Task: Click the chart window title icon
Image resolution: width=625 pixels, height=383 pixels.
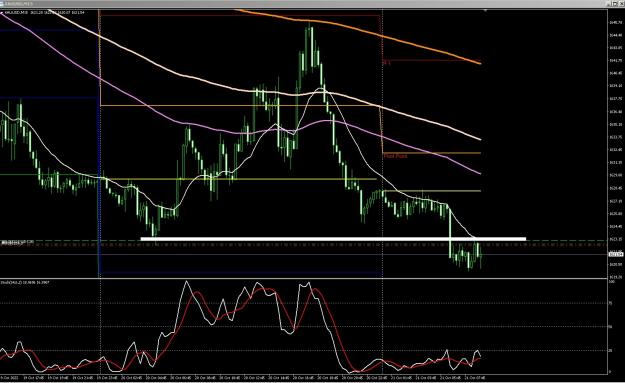Action: pos(2,4)
